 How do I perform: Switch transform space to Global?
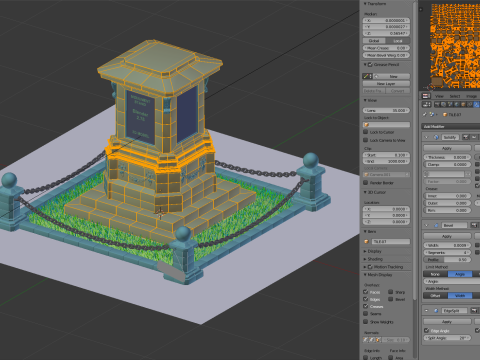click(374, 41)
